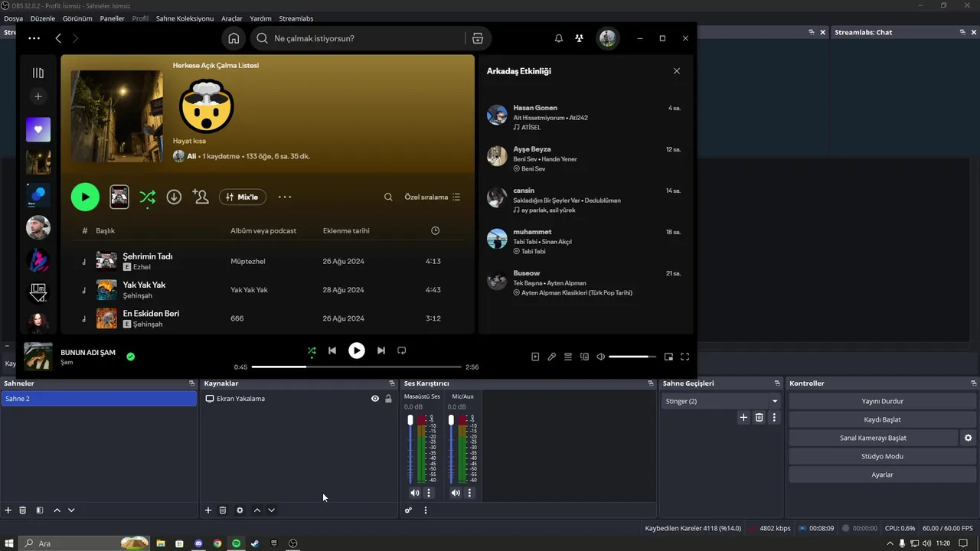980x551 pixels.
Task: Open the OBS Paneller menu
Action: (x=113, y=18)
